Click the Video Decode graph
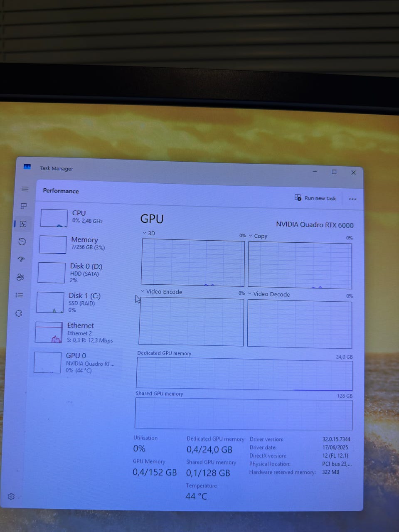The height and width of the screenshot is (532, 399). click(x=299, y=324)
